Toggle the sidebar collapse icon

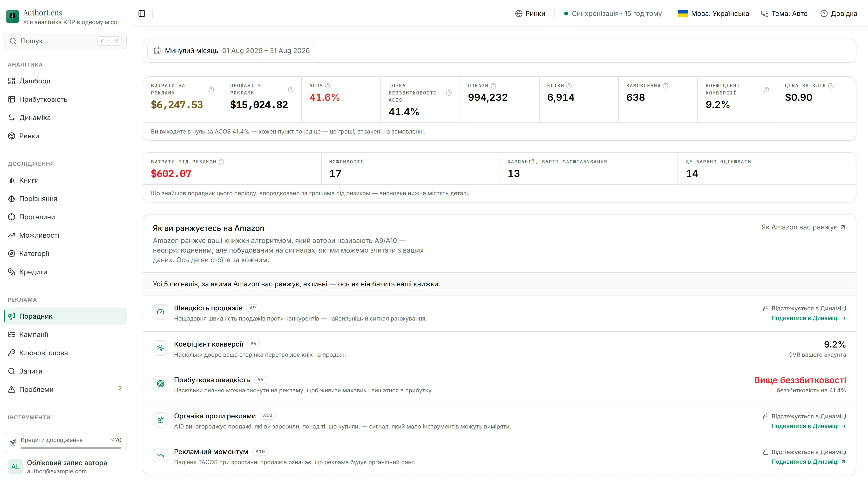(142, 13)
